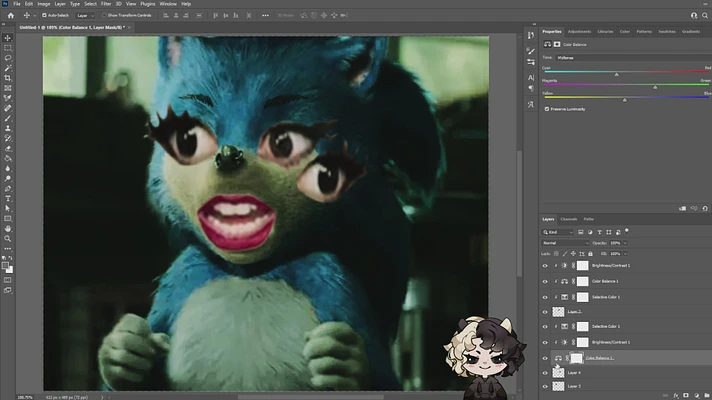Click the Cyan-Red slider handle

click(616, 74)
